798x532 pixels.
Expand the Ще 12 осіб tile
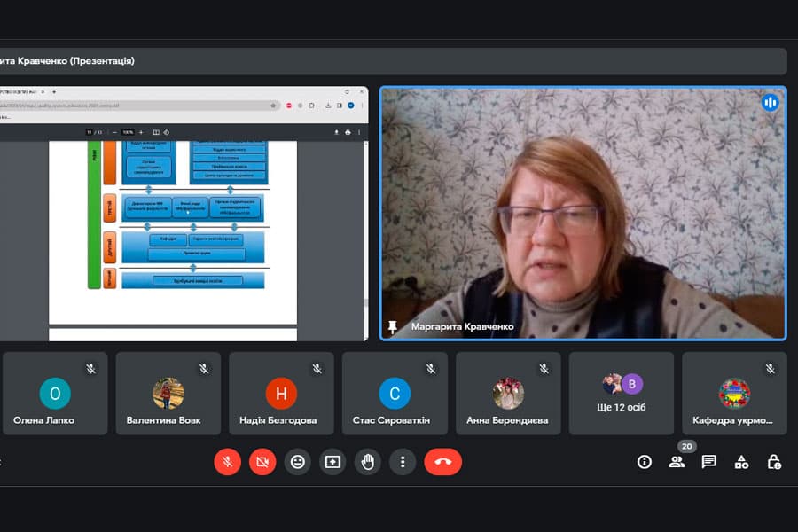point(622,393)
